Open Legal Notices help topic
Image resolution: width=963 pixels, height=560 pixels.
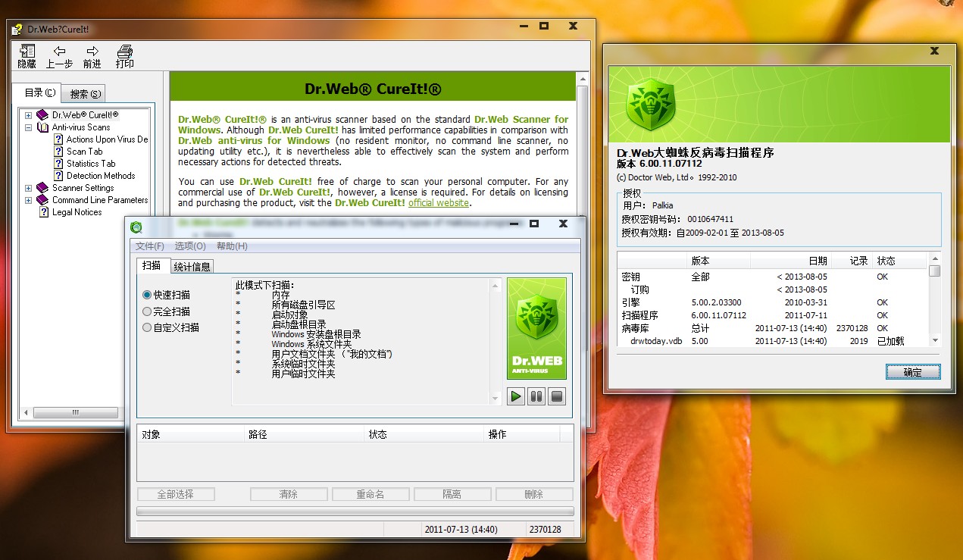[x=77, y=212]
